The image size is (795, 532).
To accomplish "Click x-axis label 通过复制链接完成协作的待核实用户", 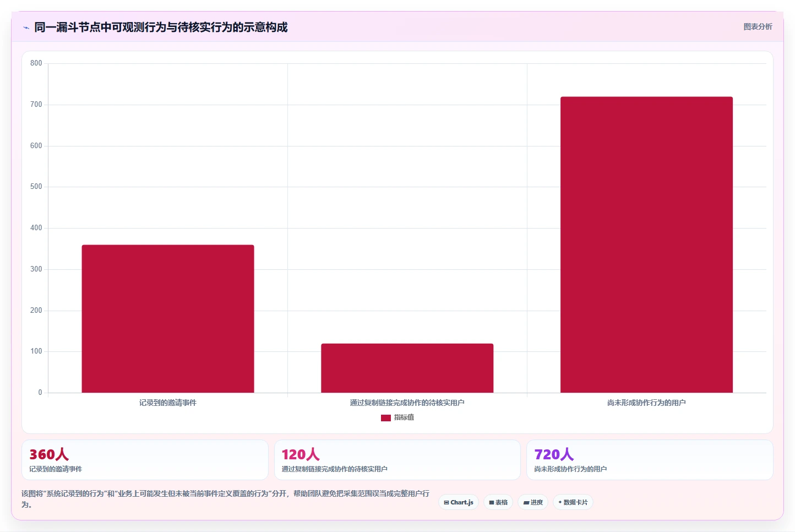I will pos(407,403).
